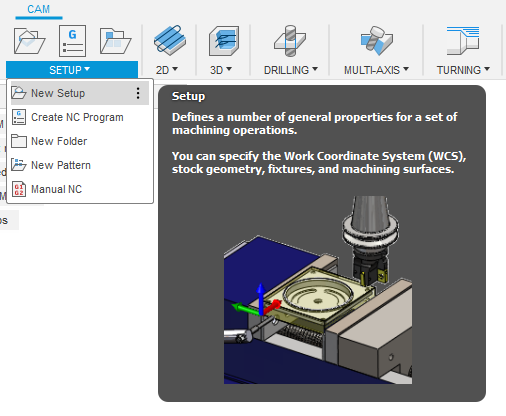Click the Setup tooltip vise illustration

coord(318,290)
